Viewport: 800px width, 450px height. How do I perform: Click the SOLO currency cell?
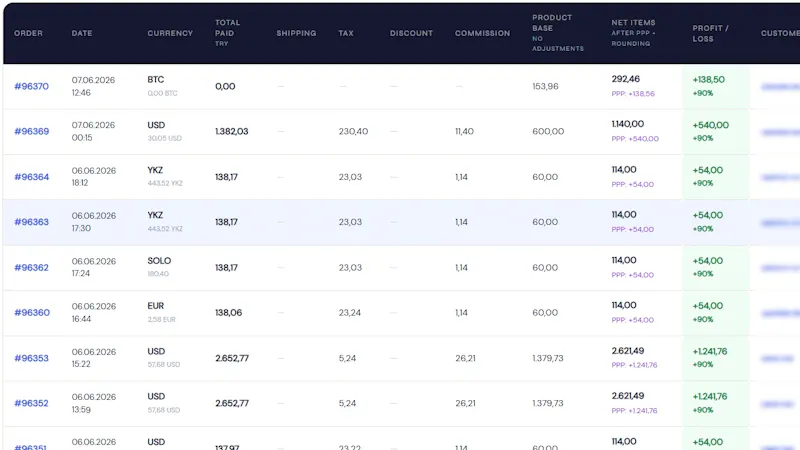159,266
